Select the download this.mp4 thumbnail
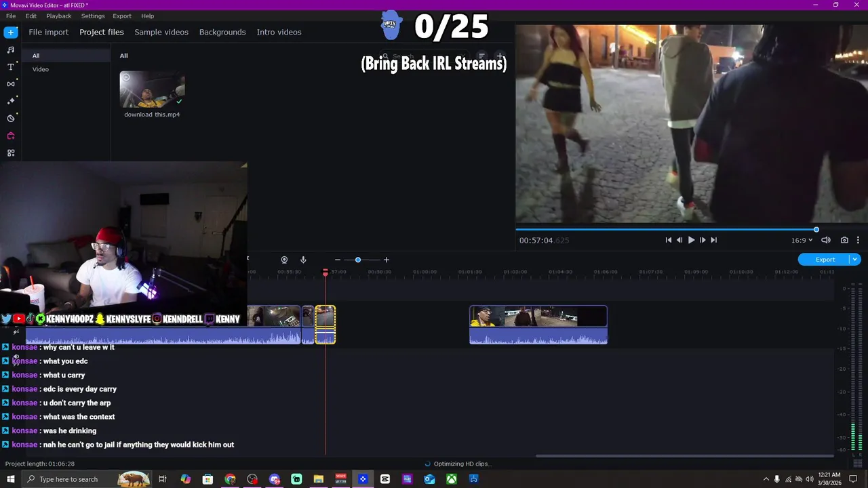Viewport: 868px width, 488px height. point(152,89)
